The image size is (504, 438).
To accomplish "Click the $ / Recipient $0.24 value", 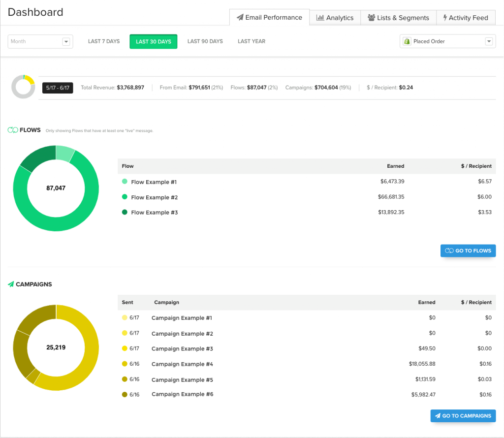I will click(406, 88).
